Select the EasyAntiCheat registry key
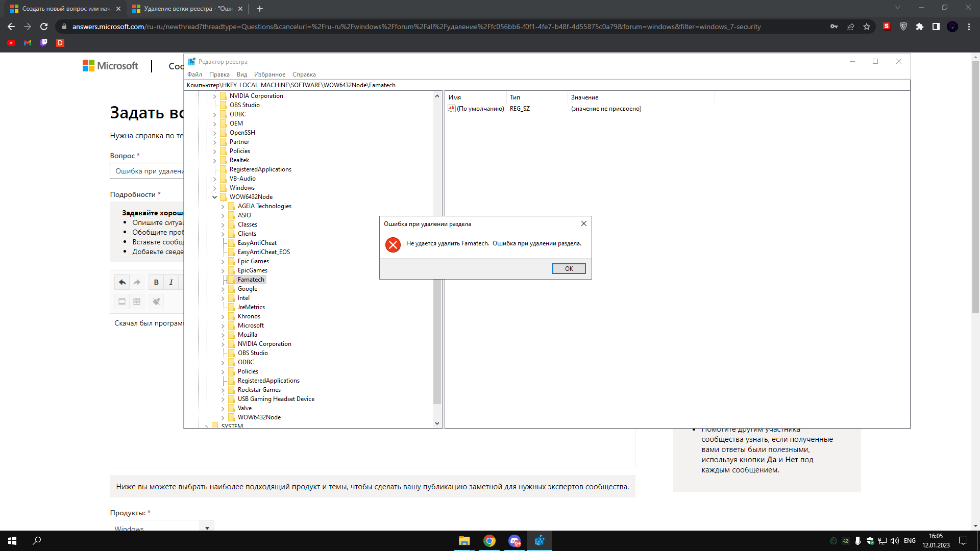The width and height of the screenshot is (980, 551). pyautogui.click(x=257, y=243)
